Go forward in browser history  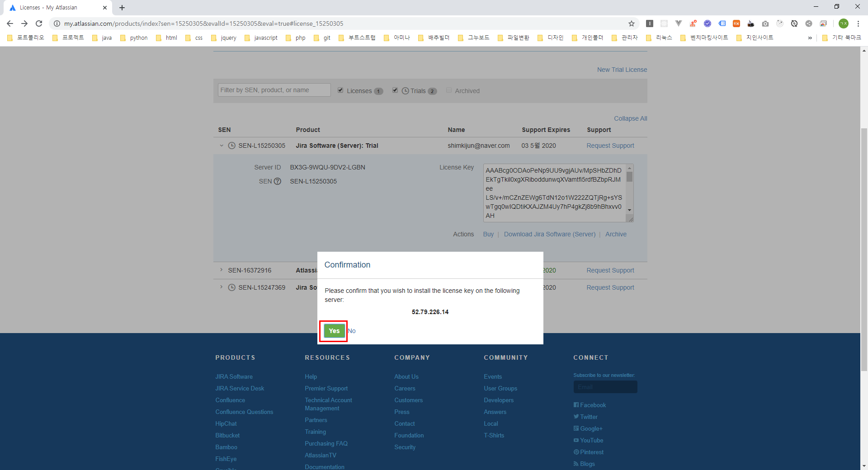tap(24, 23)
